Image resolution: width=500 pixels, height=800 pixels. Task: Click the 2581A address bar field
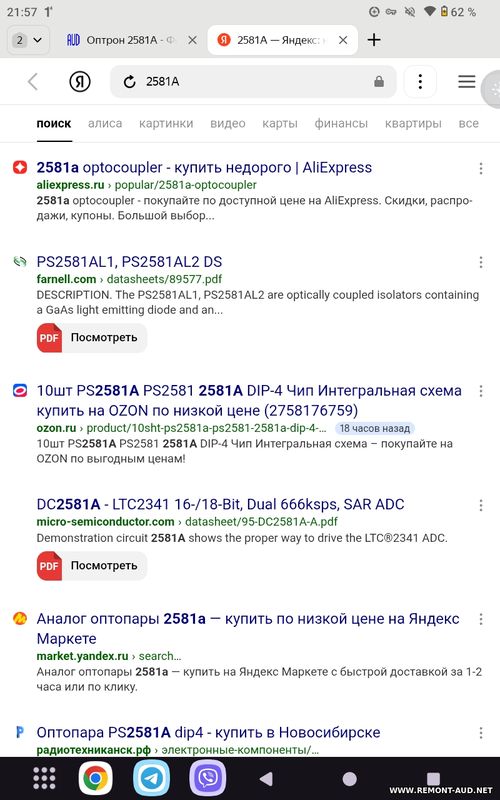click(x=253, y=82)
